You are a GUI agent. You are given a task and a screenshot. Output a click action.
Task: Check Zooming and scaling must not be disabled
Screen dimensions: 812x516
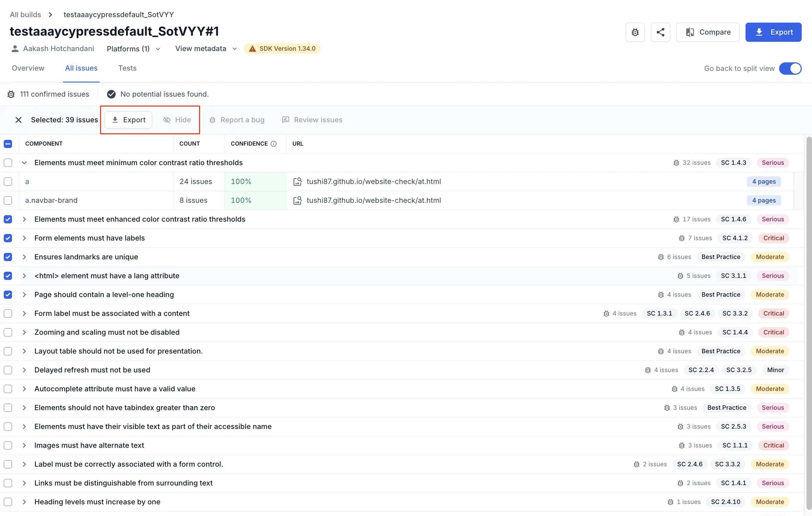[8, 332]
